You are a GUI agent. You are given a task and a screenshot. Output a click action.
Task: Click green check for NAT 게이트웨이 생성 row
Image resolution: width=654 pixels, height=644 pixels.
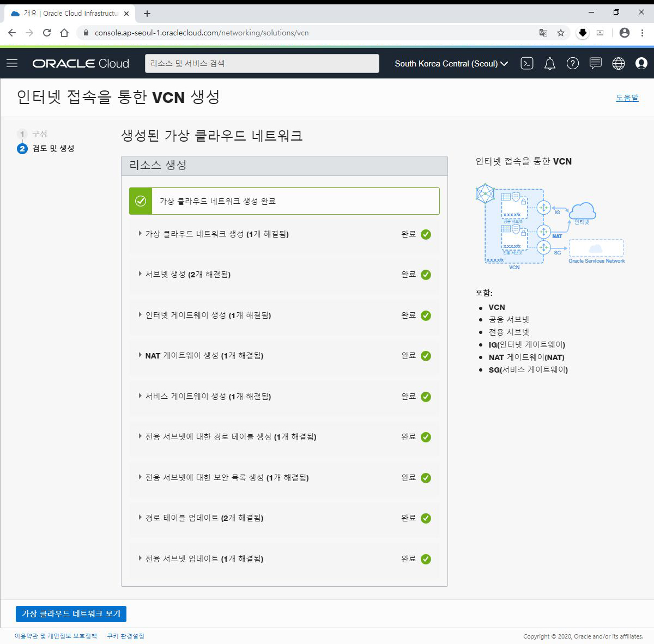click(x=426, y=356)
